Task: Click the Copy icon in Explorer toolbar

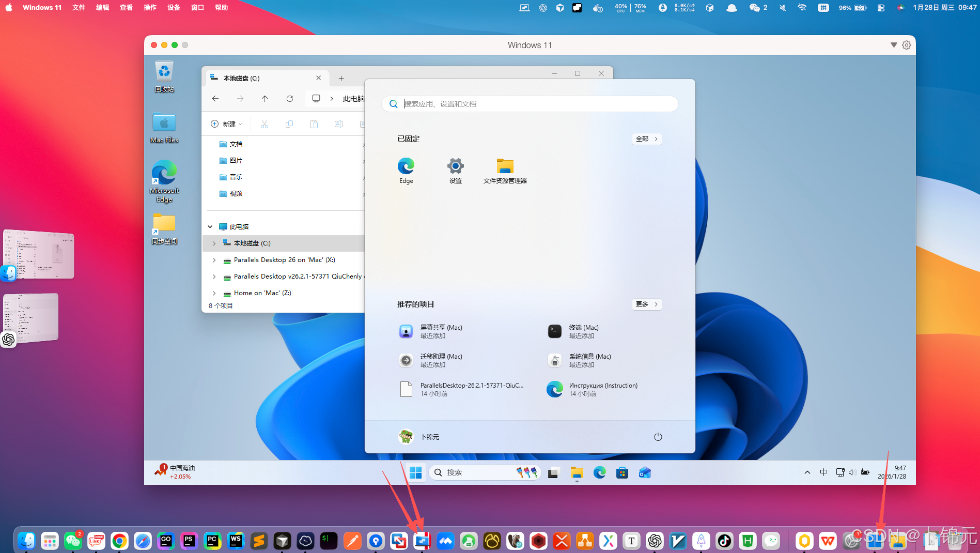Action: [x=289, y=124]
